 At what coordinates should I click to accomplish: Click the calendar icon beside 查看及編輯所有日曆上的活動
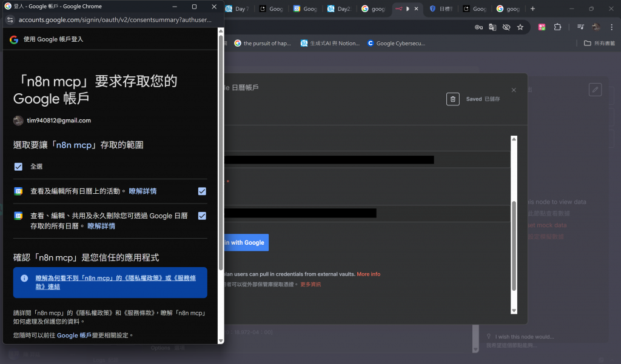18,191
